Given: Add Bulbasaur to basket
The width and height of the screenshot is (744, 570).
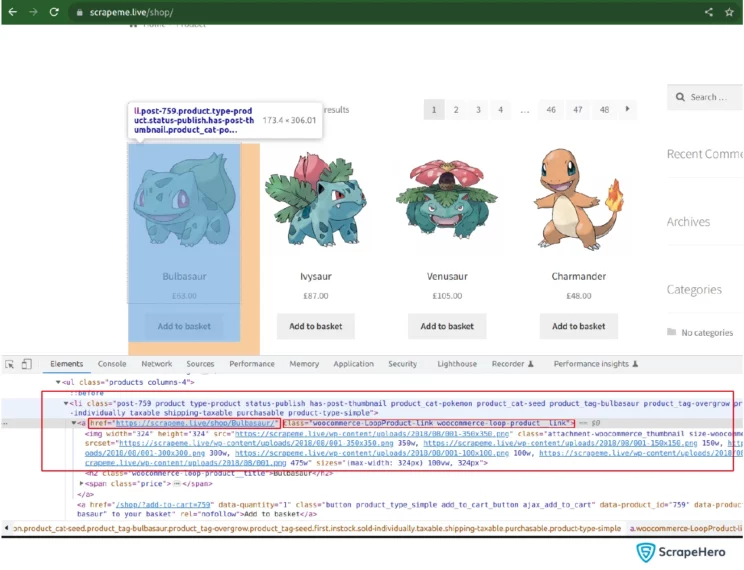Looking at the screenshot, I should [x=184, y=326].
